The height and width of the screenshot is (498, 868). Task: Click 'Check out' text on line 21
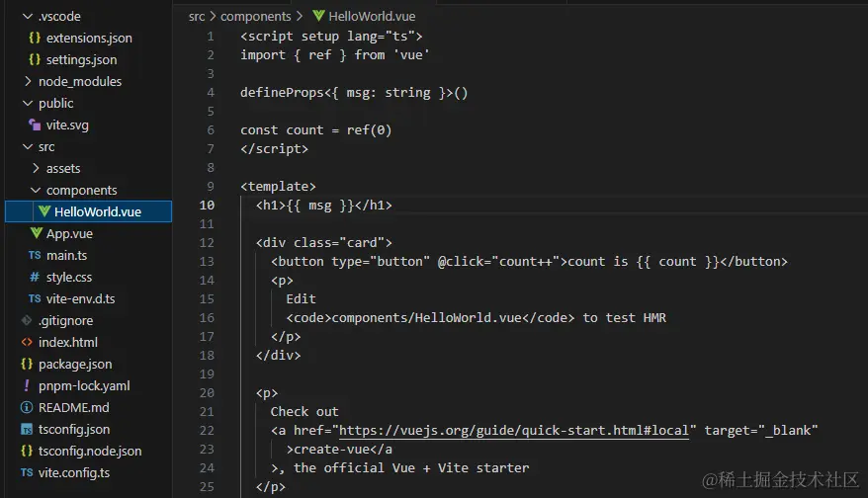point(304,412)
